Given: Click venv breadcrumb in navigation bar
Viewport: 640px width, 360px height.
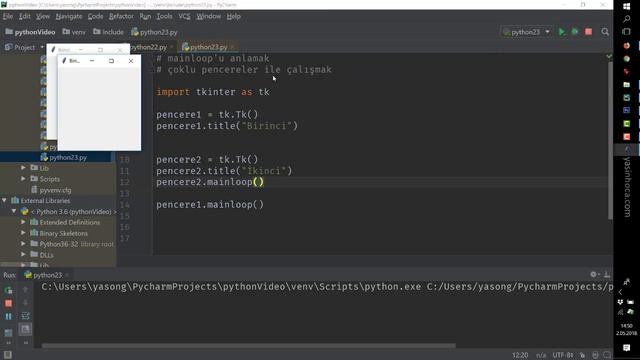Looking at the screenshot, I should (x=74, y=32).
